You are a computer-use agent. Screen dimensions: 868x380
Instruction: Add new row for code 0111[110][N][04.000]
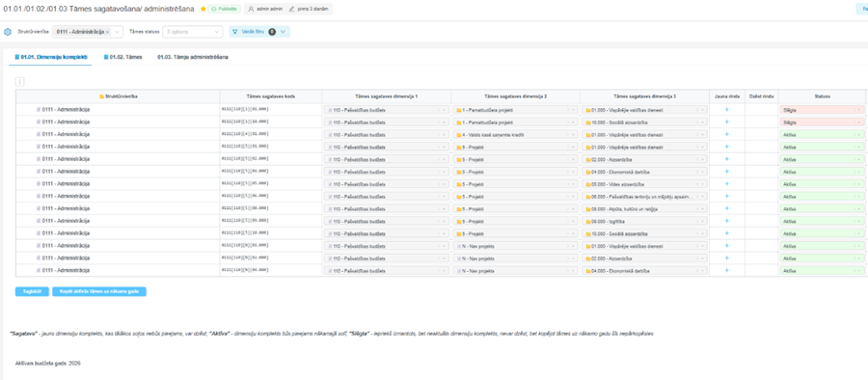click(x=727, y=270)
